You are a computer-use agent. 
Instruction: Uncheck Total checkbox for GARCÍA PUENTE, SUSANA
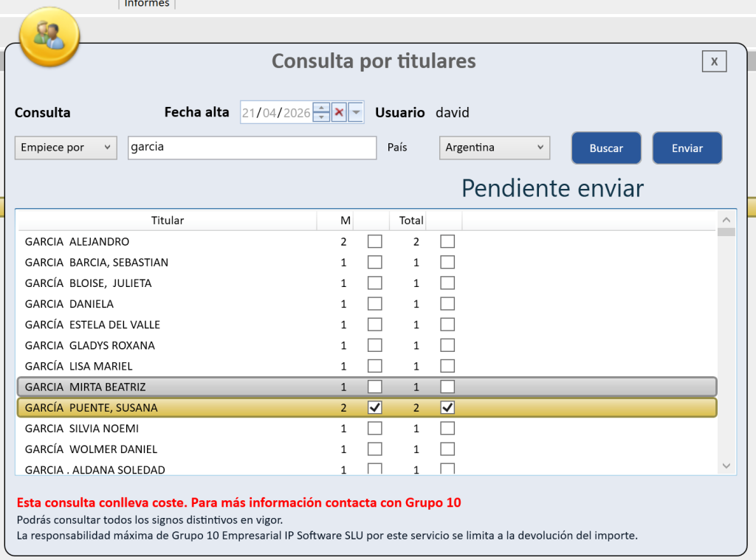pos(447,407)
